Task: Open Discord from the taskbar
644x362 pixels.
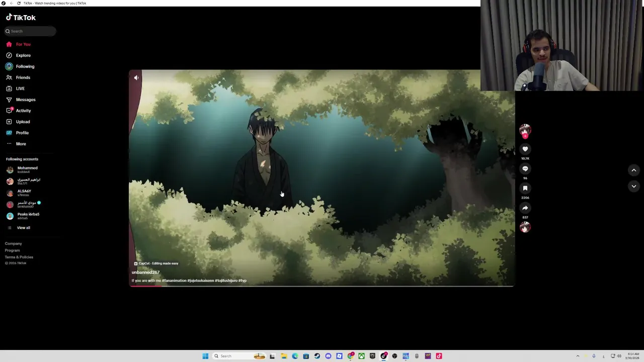Action: tap(328, 356)
